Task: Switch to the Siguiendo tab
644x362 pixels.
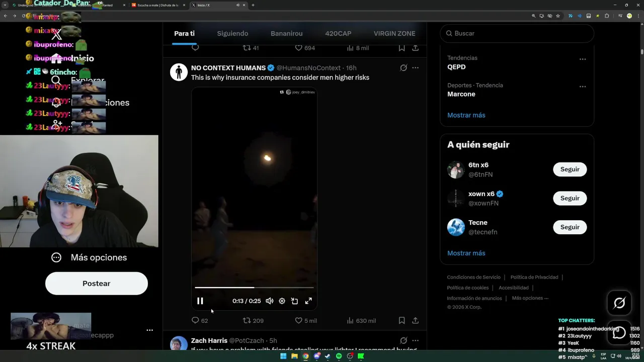Action: (x=232, y=34)
